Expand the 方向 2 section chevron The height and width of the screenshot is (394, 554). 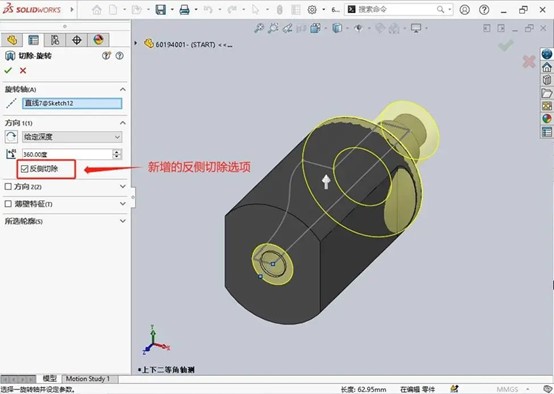[x=123, y=186]
